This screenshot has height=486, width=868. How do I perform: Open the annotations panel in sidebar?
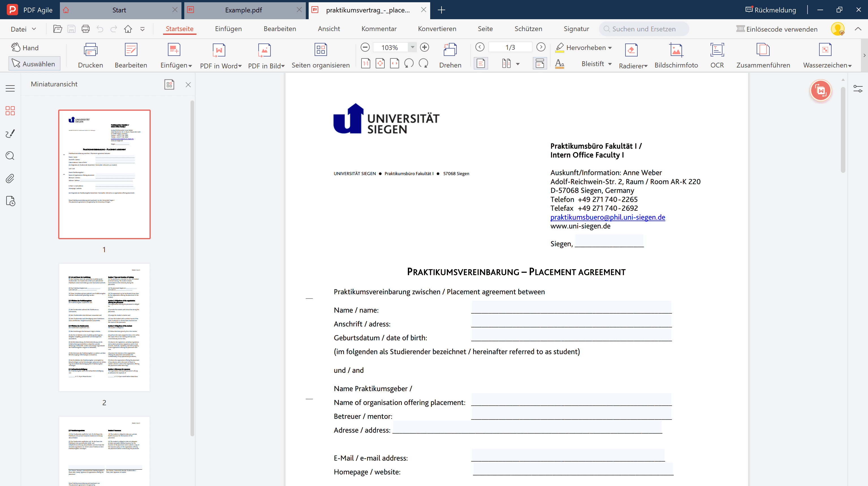pos(10,133)
